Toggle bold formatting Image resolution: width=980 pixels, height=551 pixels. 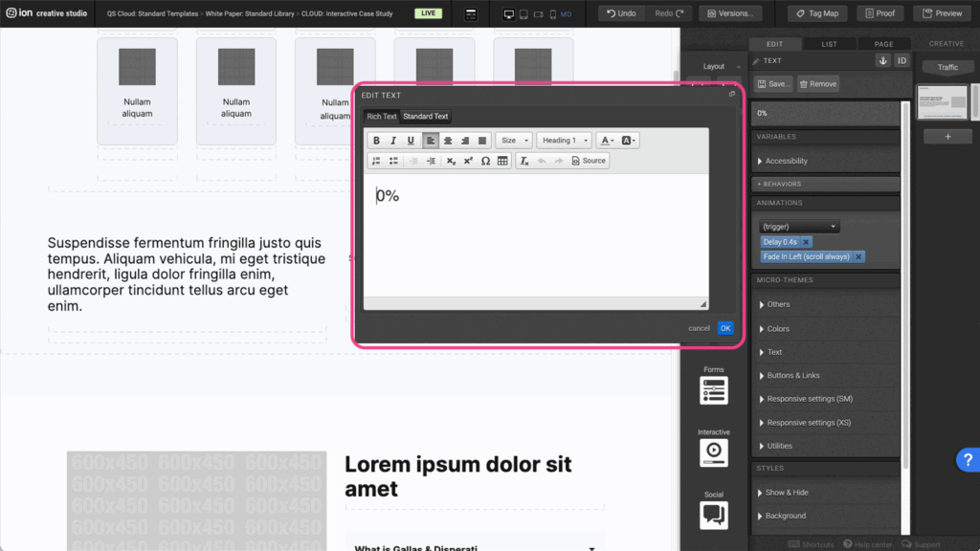(376, 141)
